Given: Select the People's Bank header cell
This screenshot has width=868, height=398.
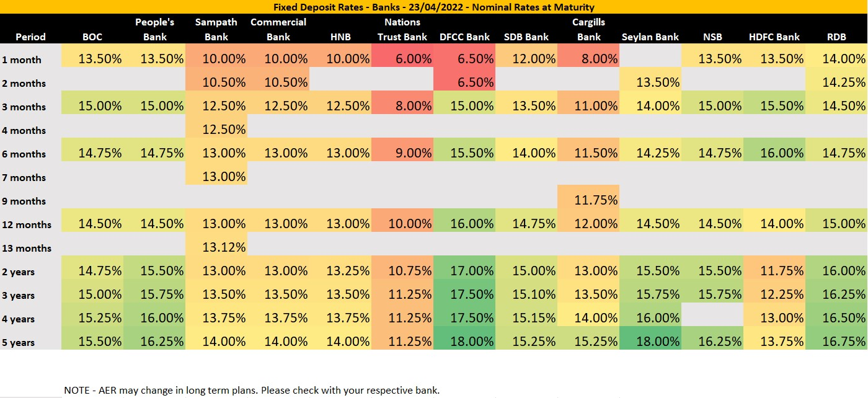Looking at the screenshot, I should pyautogui.click(x=154, y=30).
